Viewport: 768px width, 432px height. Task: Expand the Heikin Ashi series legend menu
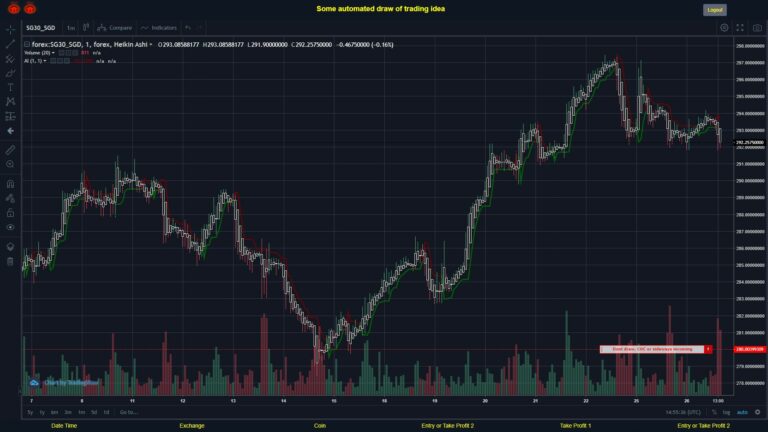click(151, 45)
